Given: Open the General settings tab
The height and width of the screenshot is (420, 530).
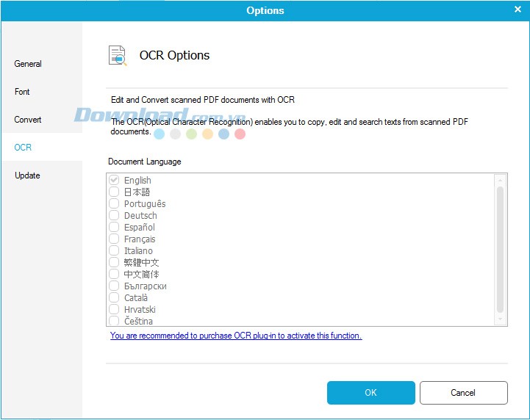Looking at the screenshot, I should coord(28,64).
